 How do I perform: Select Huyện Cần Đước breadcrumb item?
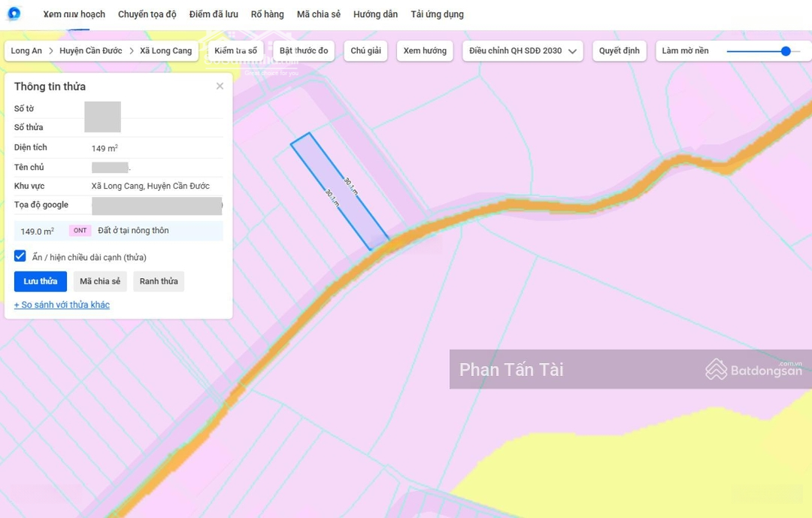pyautogui.click(x=90, y=51)
